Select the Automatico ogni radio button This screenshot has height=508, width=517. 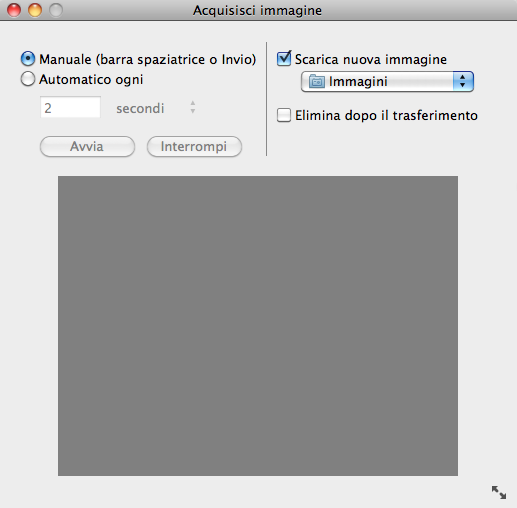(x=28, y=79)
